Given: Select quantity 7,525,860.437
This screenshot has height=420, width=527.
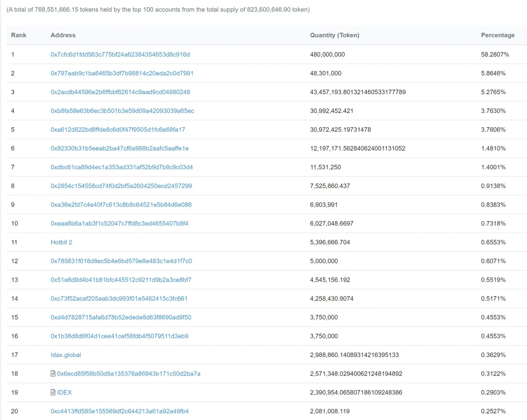Looking at the screenshot, I should 330,186.
